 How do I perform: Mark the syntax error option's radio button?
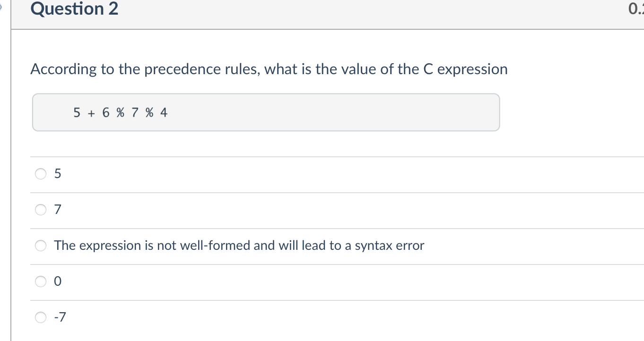click(x=41, y=246)
